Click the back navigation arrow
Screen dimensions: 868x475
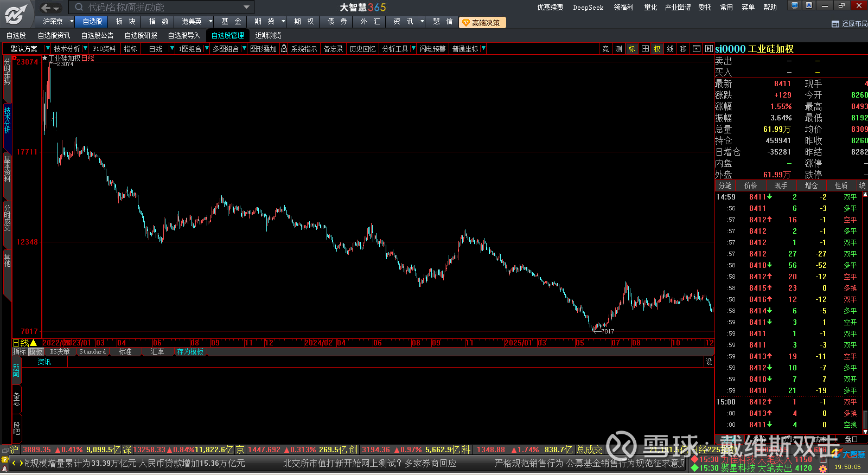point(46,8)
